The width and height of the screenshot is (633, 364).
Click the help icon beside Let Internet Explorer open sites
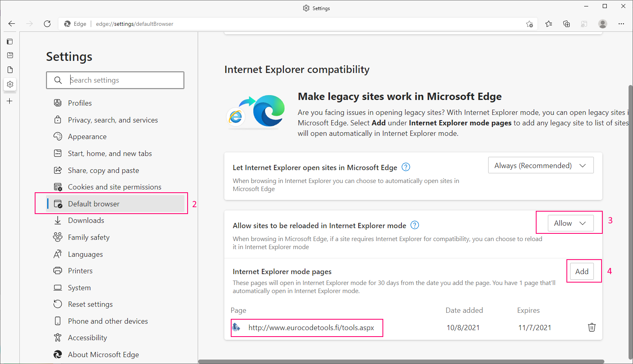(406, 167)
